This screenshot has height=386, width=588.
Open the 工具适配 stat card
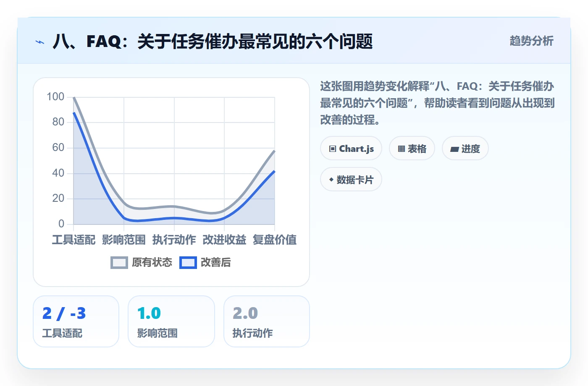pos(76,321)
